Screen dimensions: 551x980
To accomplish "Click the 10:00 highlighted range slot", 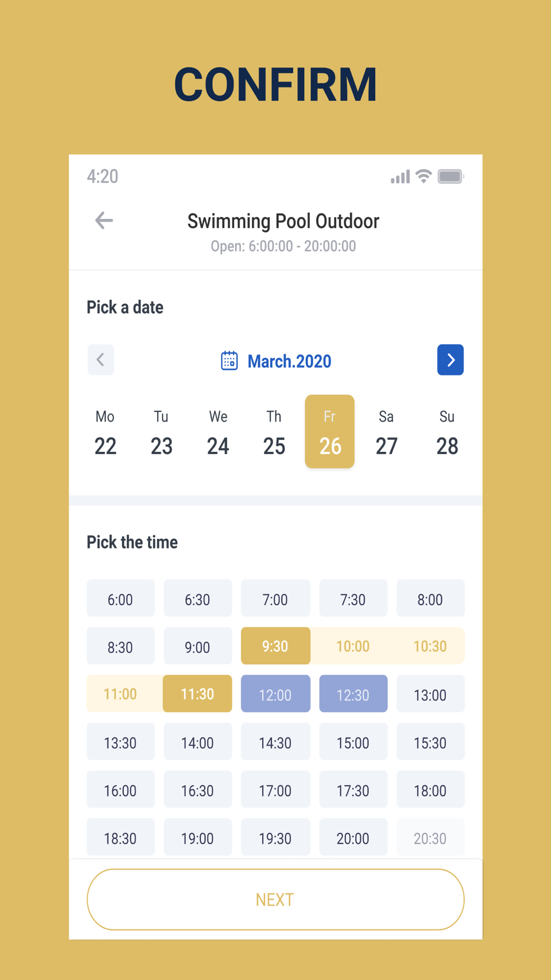I will 353,646.
